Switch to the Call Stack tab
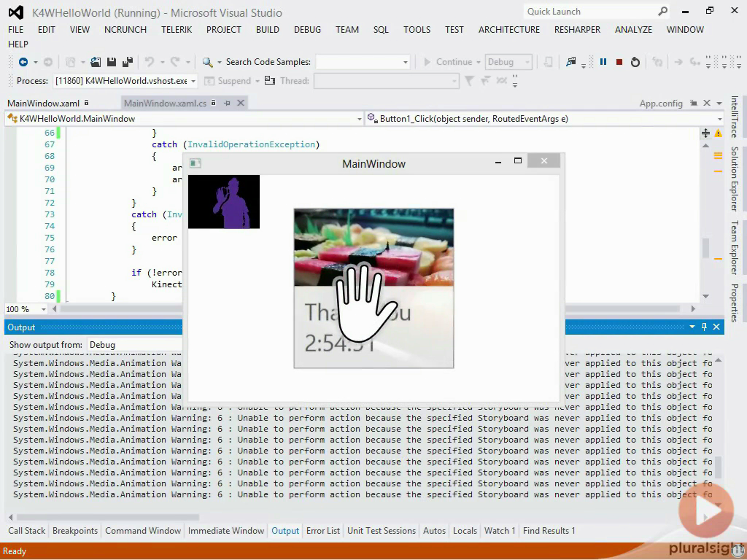Viewport: 747px width, 560px height. 27,531
